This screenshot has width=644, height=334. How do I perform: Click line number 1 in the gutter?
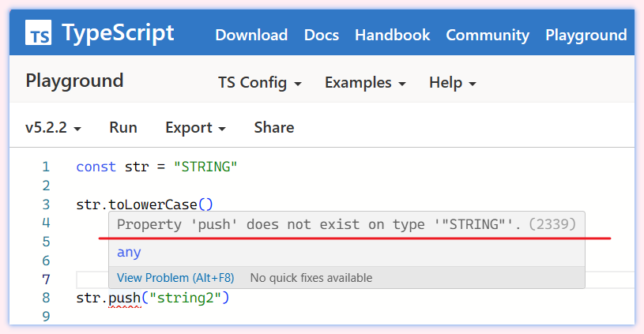pos(46,167)
